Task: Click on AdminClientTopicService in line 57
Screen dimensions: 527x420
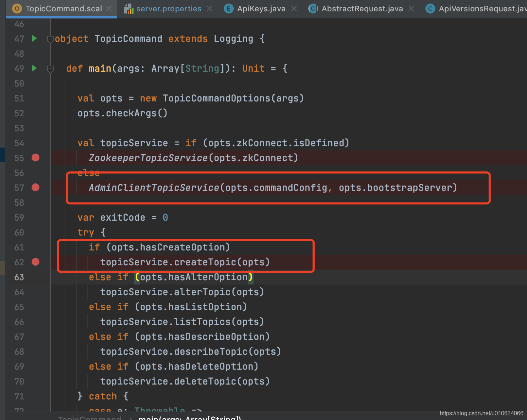Action: [154, 188]
